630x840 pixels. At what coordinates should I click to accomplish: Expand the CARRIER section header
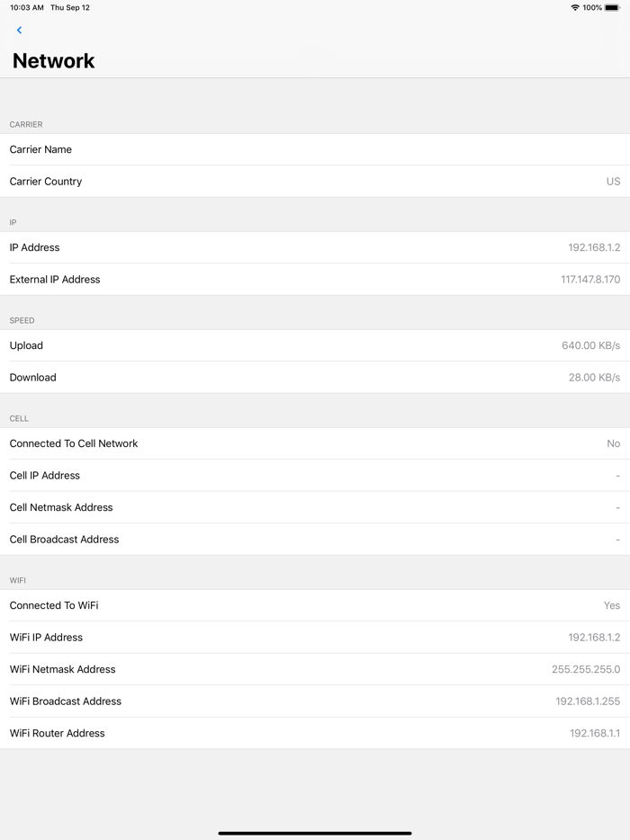(26, 124)
